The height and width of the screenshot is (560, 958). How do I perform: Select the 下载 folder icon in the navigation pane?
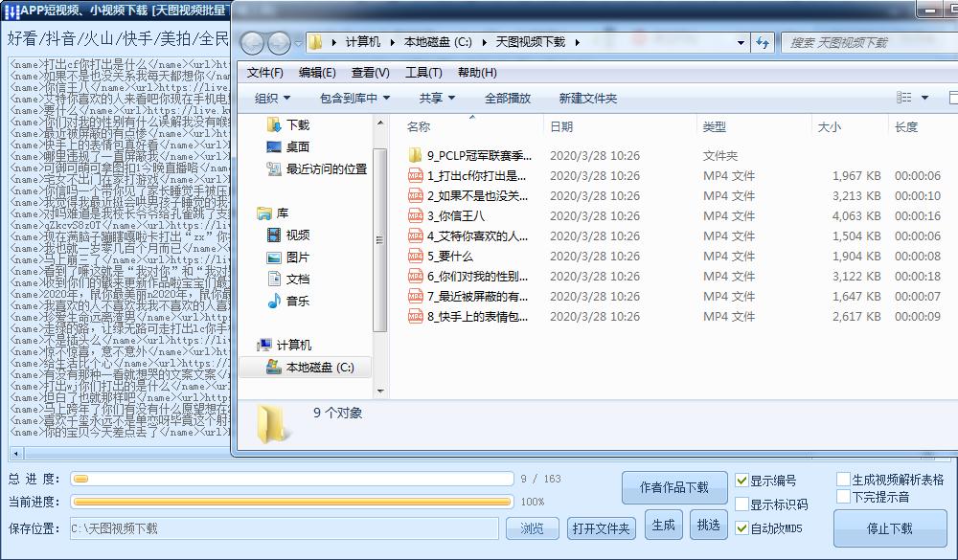coord(274,124)
